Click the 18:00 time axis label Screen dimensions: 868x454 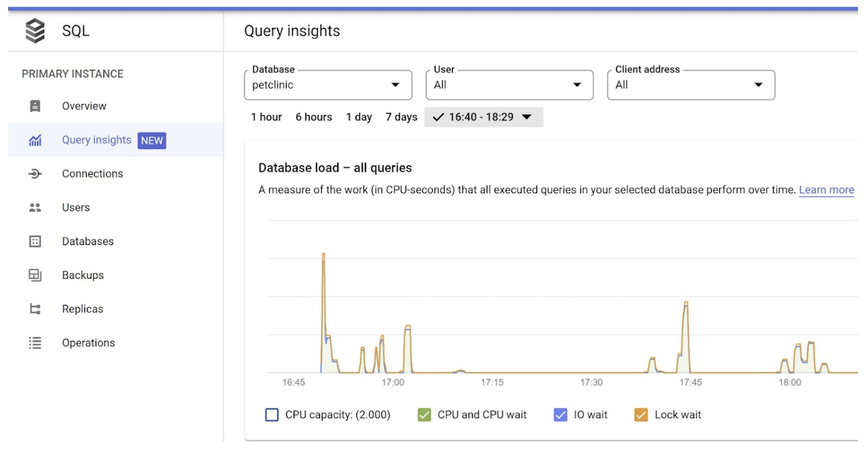tap(790, 383)
